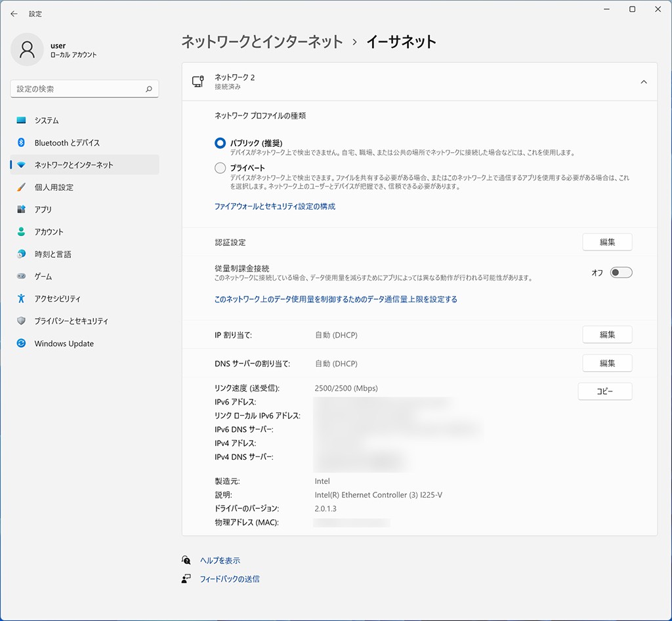Open the Bluetooth とデバイス icon

pos(21,143)
